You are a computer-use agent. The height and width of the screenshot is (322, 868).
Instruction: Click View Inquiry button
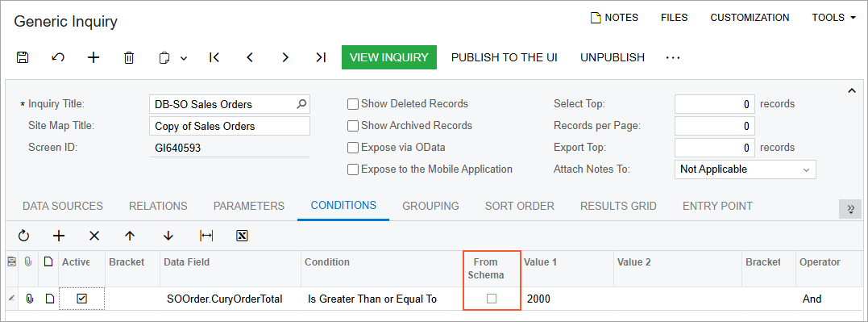389,57
